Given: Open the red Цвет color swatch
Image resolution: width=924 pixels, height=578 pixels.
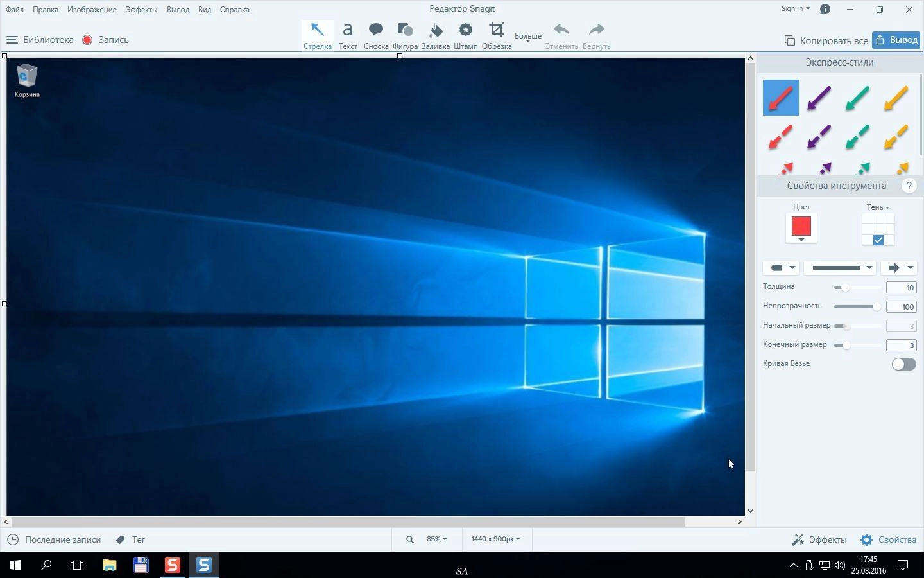Looking at the screenshot, I should coord(801,228).
